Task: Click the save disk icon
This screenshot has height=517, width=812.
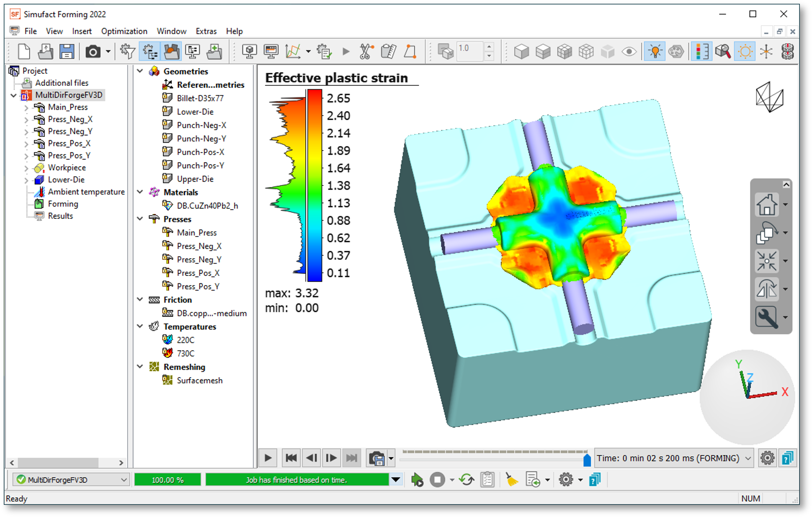Action: pyautogui.click(x=67, y=52)
